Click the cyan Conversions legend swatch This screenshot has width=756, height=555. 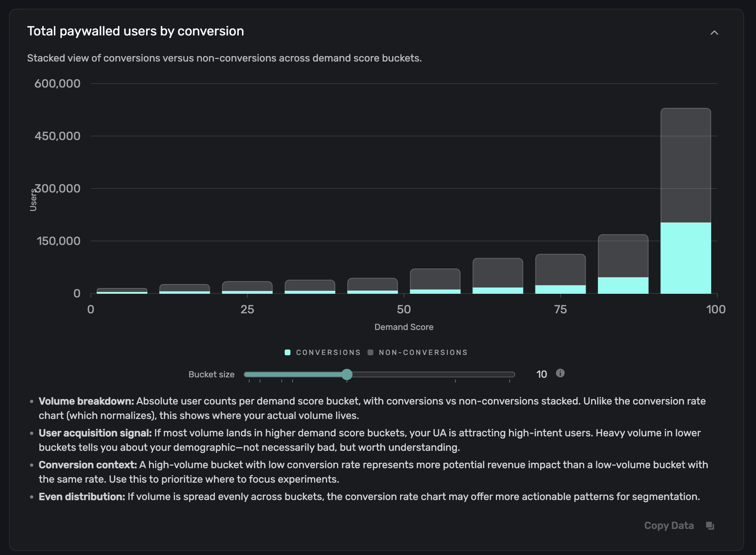[288, 352]
